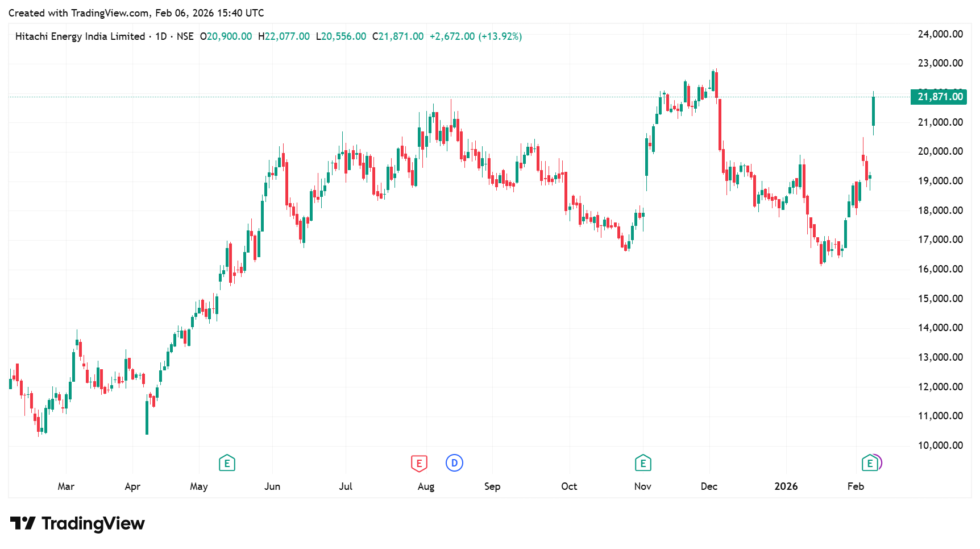Click the Low value 20,556.00
This screenshot has width=980, height=549.
pyautogui.click(x=343, y=36)
